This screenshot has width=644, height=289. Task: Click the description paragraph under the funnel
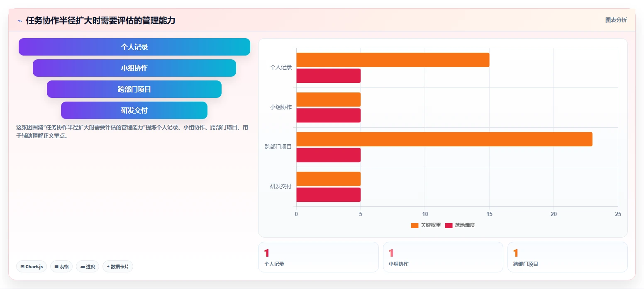132,131
